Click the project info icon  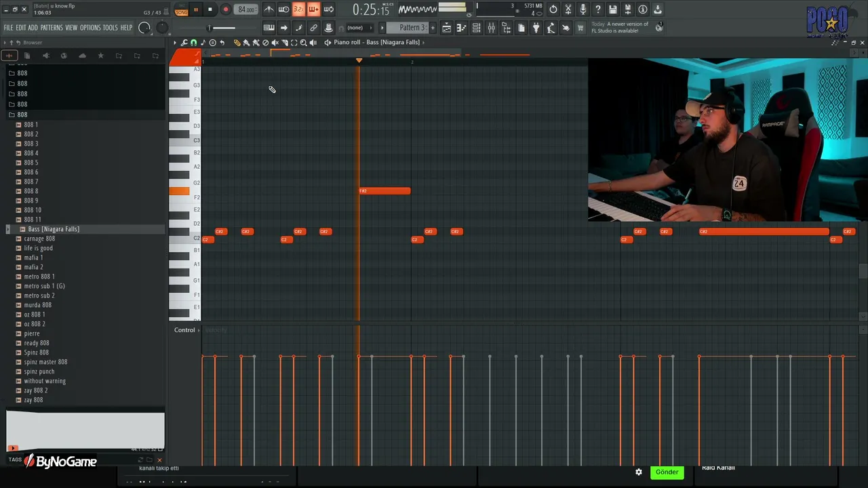643,9
